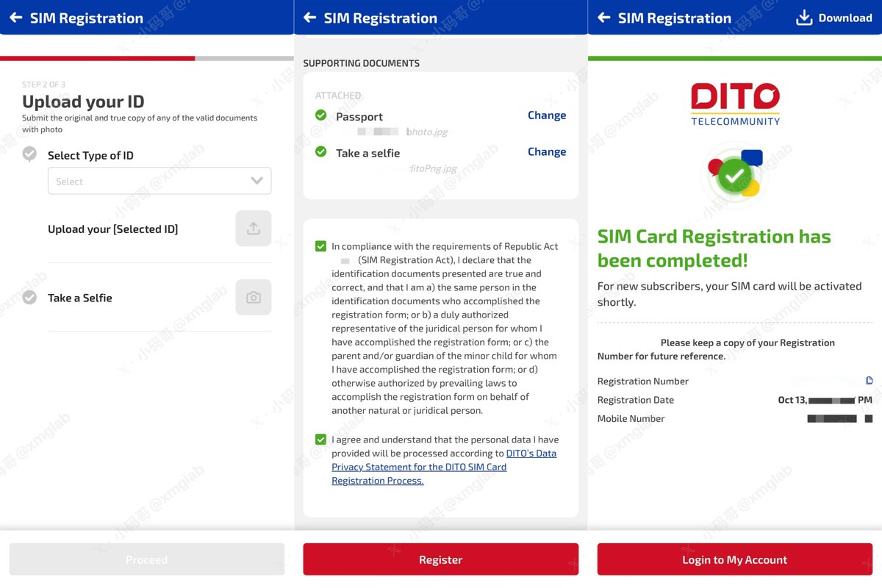Tap the 'Upload your [Selected ID]' label

[112, 229]
